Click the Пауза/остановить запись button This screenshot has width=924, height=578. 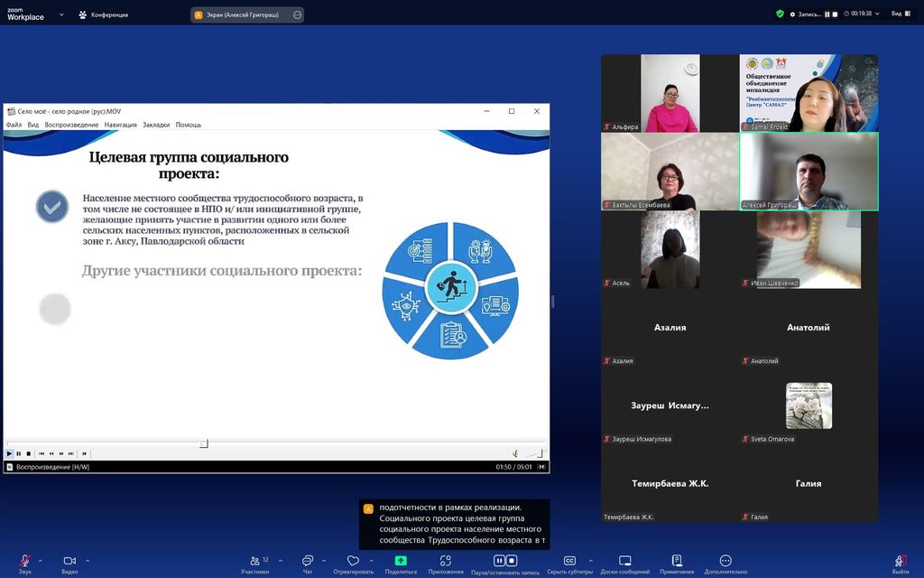tap(504, 561)
